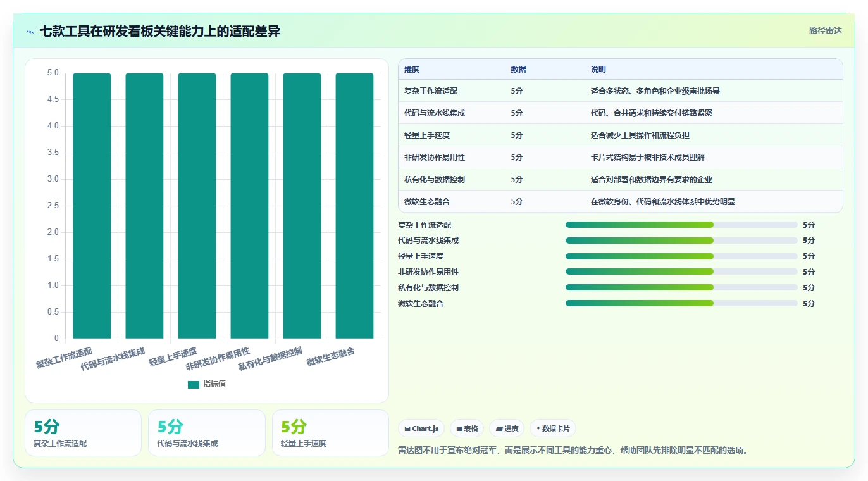Viewport: 868px width, 481px height.
Task: Open the 轻量上手速度 5分 data card
Action: coord(330,433)
